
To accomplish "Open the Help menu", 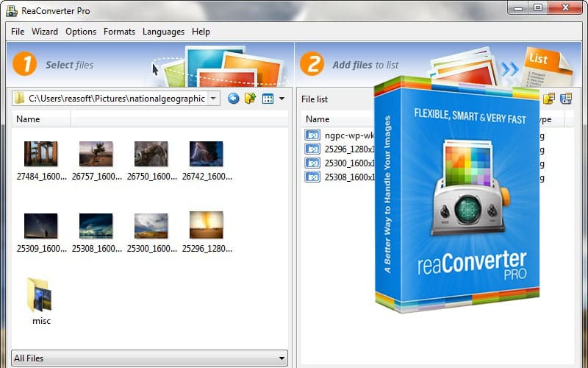I will click(x=201, y=32).
